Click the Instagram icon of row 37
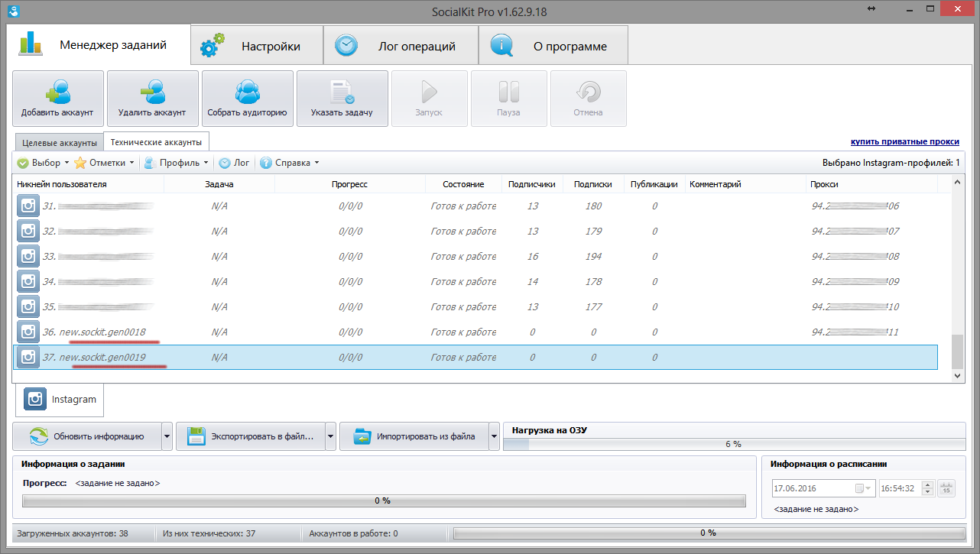 [x=28, y=357]
